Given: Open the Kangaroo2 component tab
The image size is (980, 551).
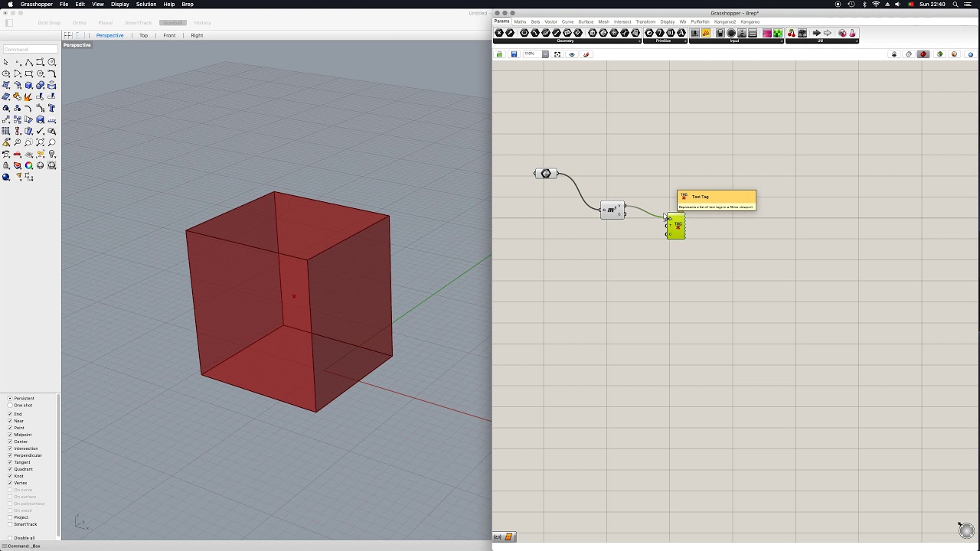Looking at the screenshot, I should (725, 21).
